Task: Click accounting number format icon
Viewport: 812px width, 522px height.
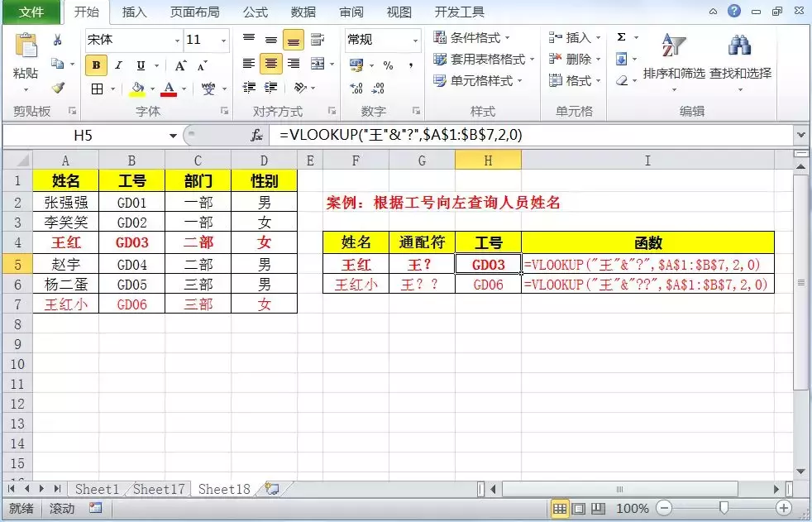Action: click(356, 65)
